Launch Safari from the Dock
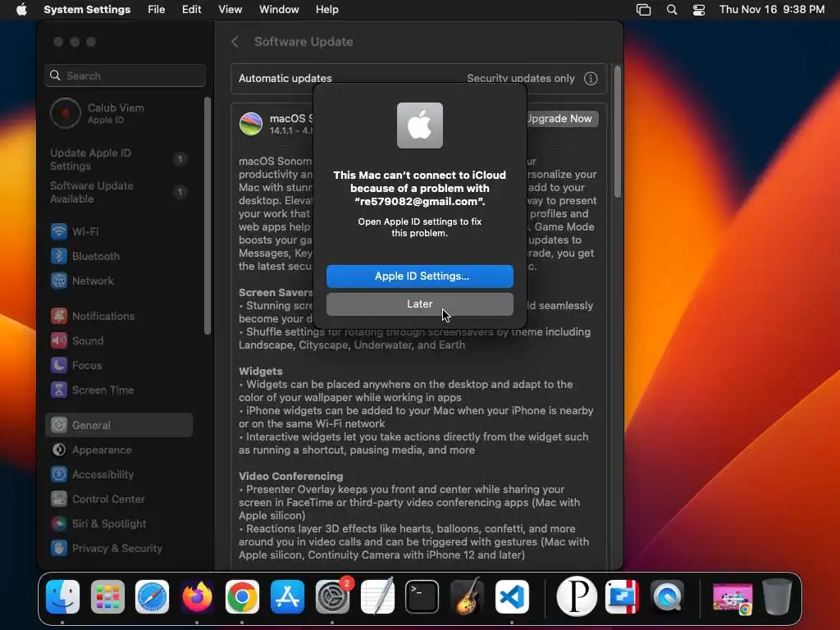The image size is (840, 630). click(x=152, y=596)
